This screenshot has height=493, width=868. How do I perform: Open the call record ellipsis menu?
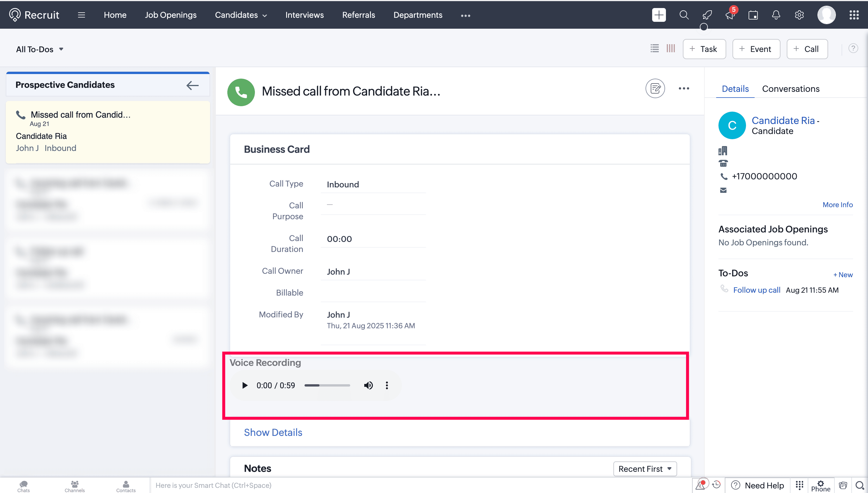tap(683, 89)
